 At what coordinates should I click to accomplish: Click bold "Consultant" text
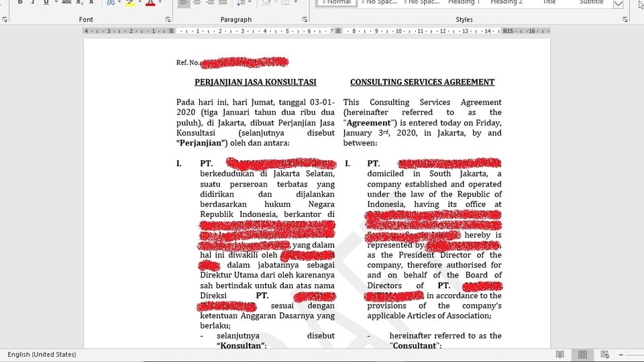415,345
